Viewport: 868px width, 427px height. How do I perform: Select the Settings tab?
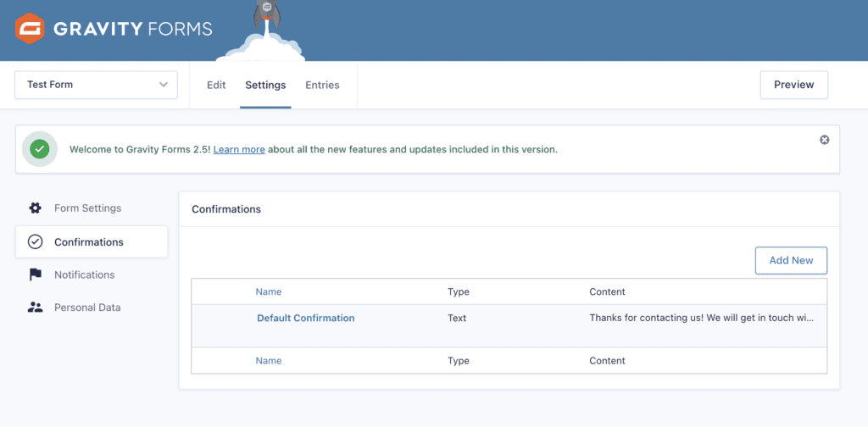(265, 86)
